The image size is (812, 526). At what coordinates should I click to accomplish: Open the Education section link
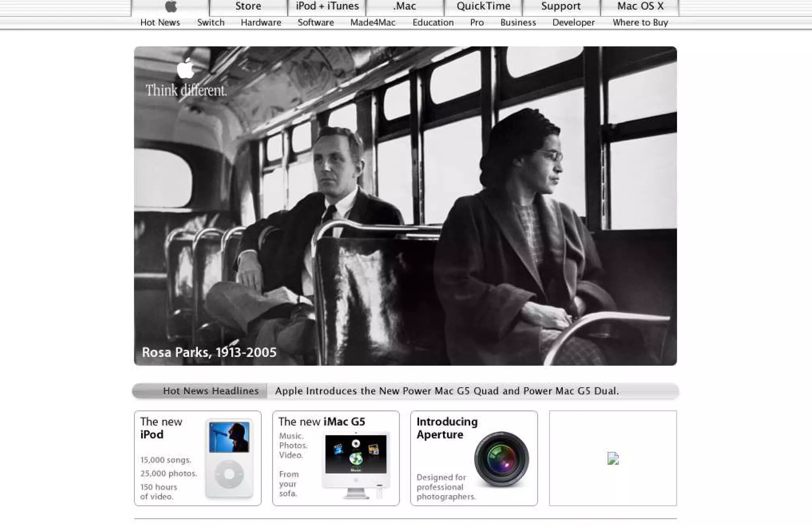433,23
